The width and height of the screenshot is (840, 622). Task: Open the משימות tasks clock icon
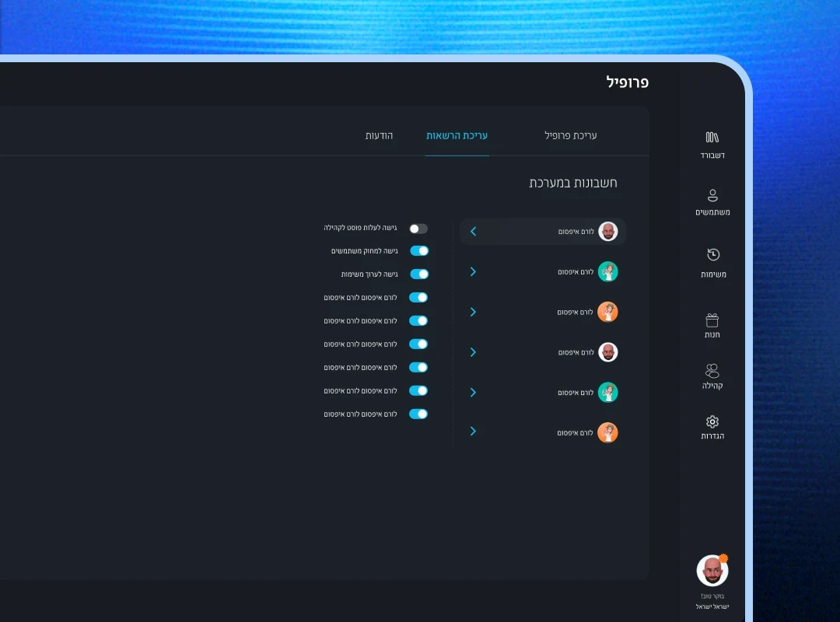pyautogui.click(x=713, y=254)
